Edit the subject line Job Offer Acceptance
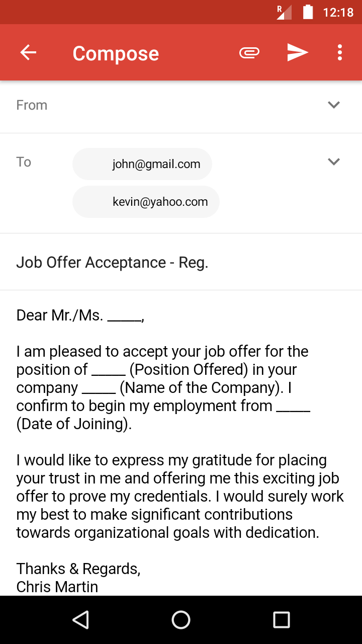 pyautogui.click(x=112, y=262)
